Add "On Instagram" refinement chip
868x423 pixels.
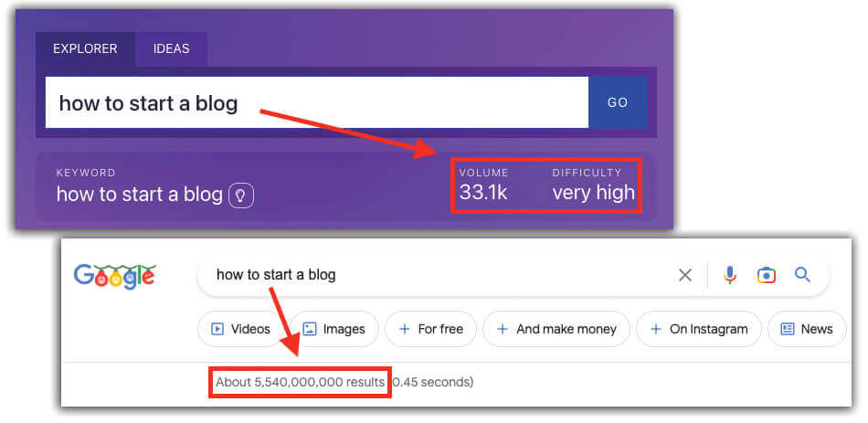coord(699,329)
